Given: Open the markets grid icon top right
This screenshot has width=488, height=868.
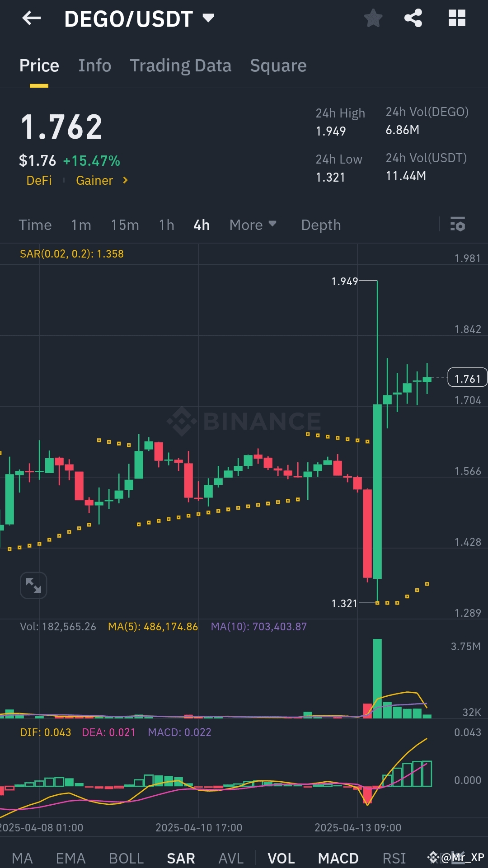Looking at the screenshot, I should pyautogui.click(x=457, y=18).
